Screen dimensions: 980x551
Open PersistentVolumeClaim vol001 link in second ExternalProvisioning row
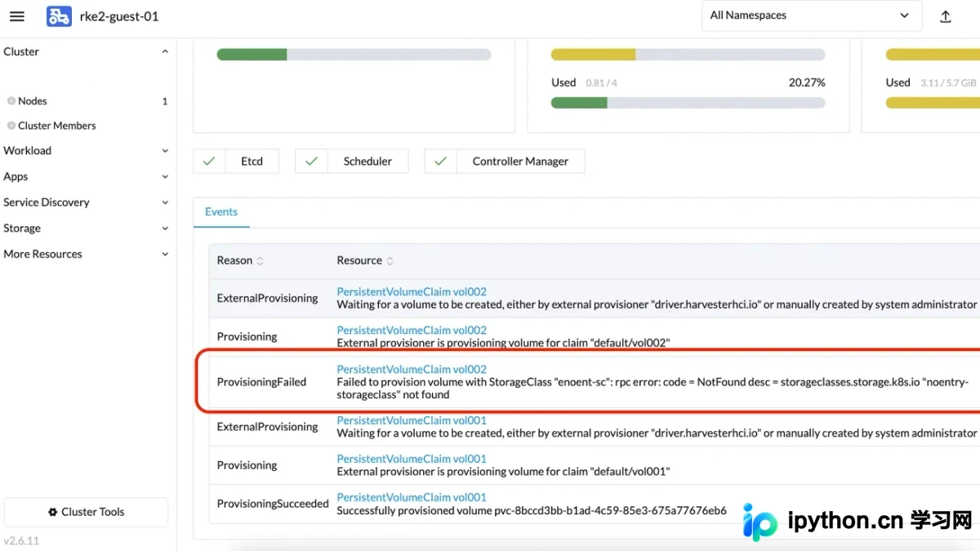412,420
